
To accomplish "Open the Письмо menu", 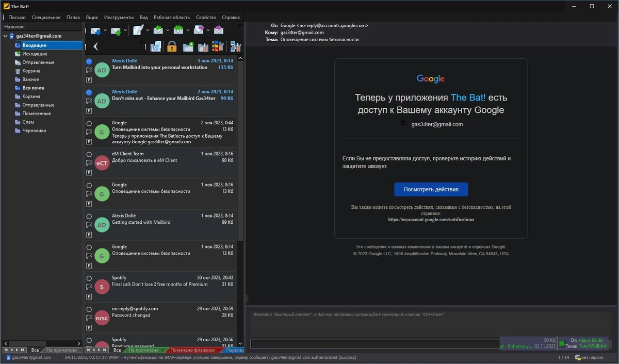I will tap(17, 17).
